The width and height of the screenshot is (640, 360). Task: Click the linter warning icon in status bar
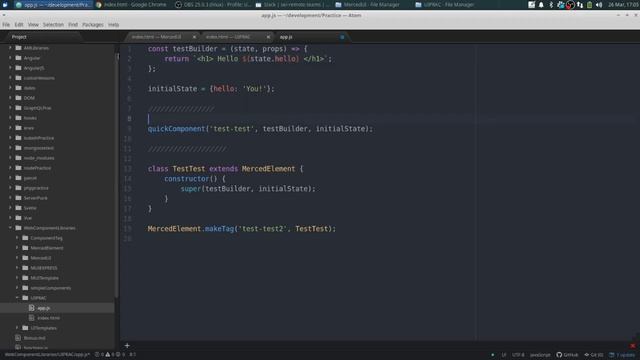tap(108, 355)
